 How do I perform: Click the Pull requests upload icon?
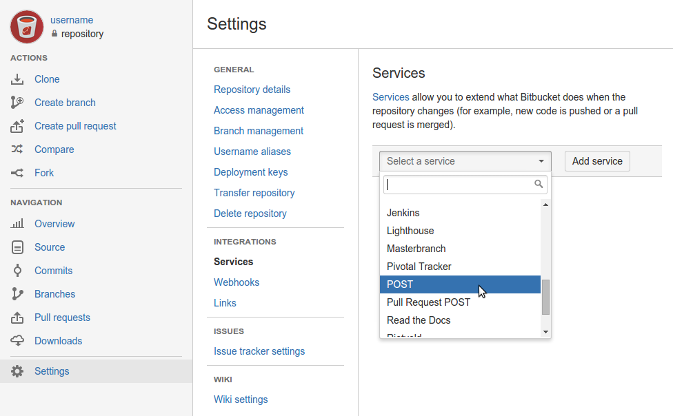[x=17, y=318]
